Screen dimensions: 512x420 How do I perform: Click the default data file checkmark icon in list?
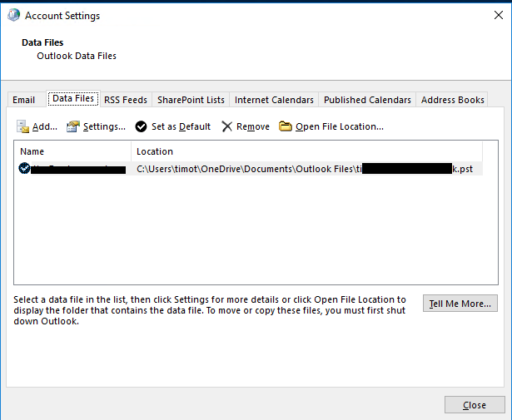coord(24,168)
